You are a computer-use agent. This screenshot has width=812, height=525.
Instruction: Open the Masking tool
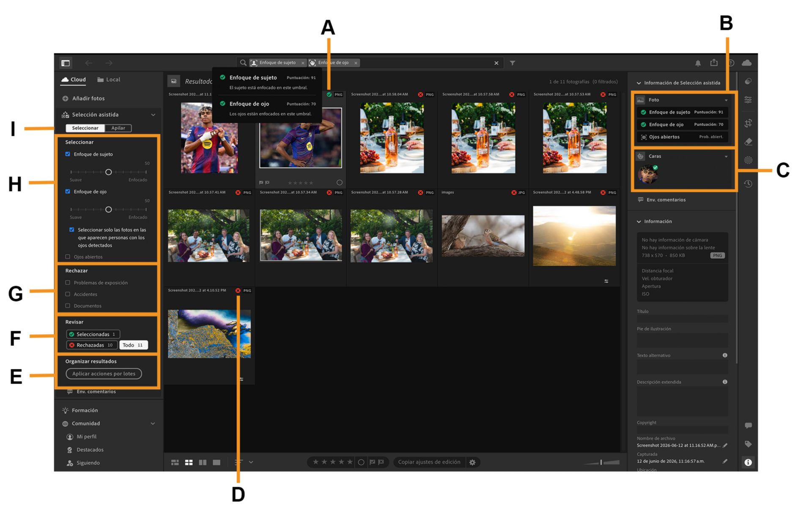pos(748,160)
